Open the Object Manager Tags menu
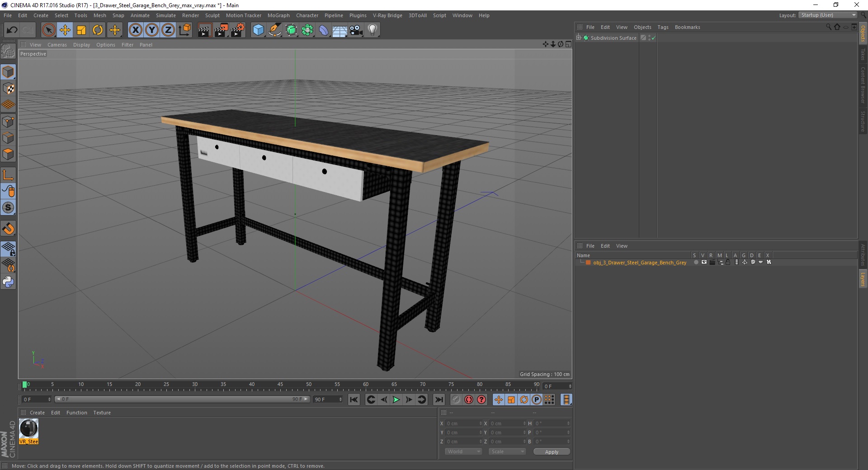This screenshot has width=868, height=470. pyautogui.click(x=663, y=27)
